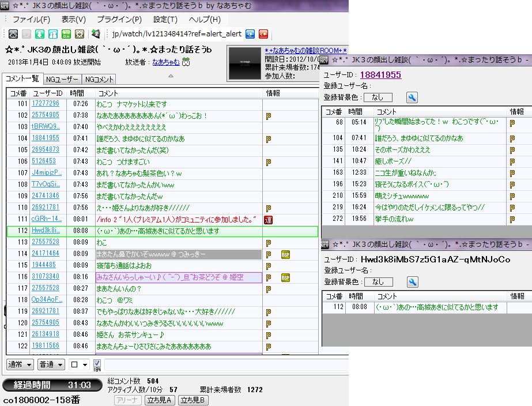Select comment '癒しポーズ//' in user window
The width and height of the screenshot is (532, 406).
(x=393, y=161)
